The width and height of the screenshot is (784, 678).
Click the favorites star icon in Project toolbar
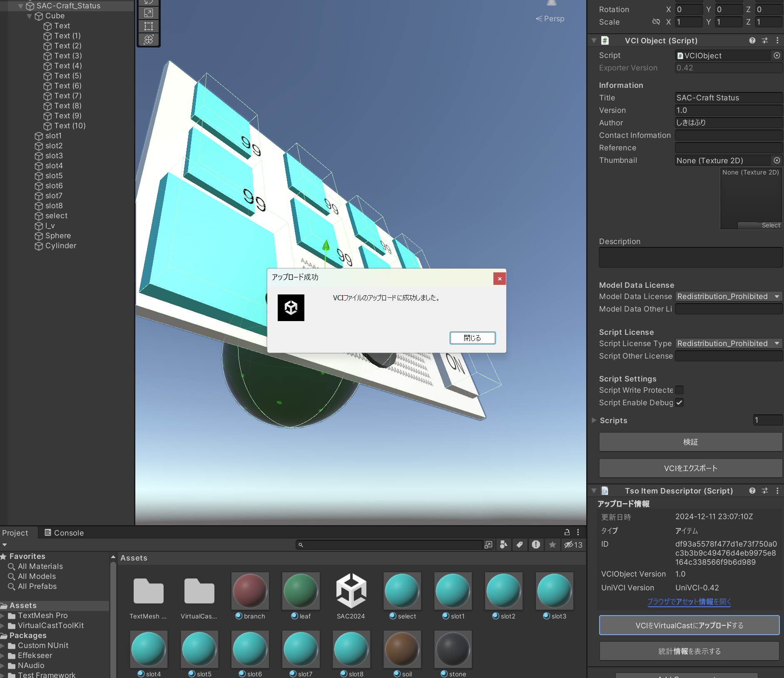[553, 545]
